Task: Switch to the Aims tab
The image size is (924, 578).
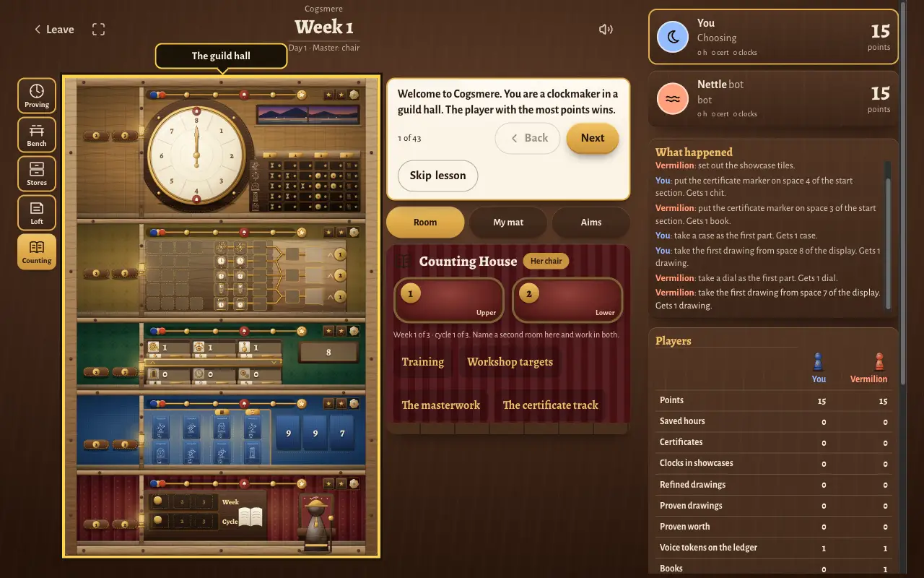Action: (x=591, y=223)
